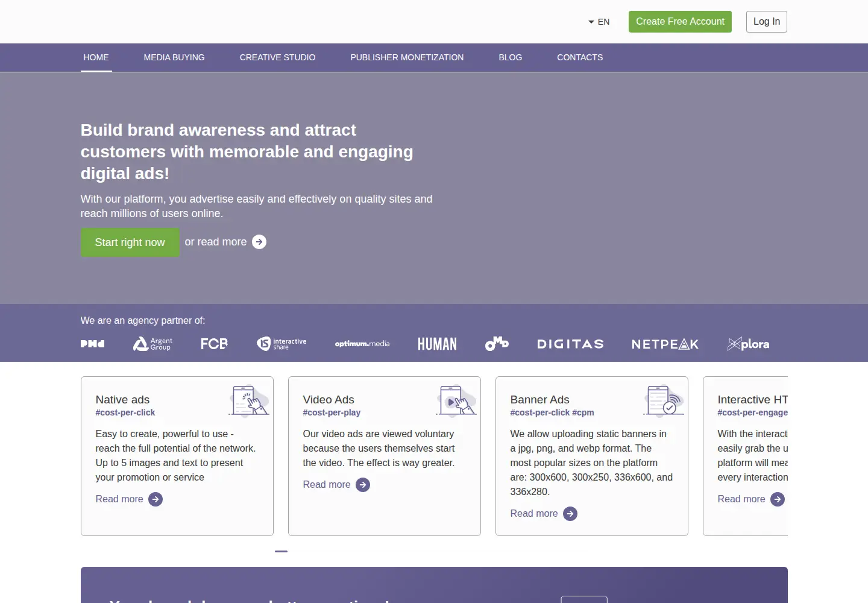Viewport: 868px width, 603px height.
Task: Click the HUMAN partner logo
Action: click(437, 344)
